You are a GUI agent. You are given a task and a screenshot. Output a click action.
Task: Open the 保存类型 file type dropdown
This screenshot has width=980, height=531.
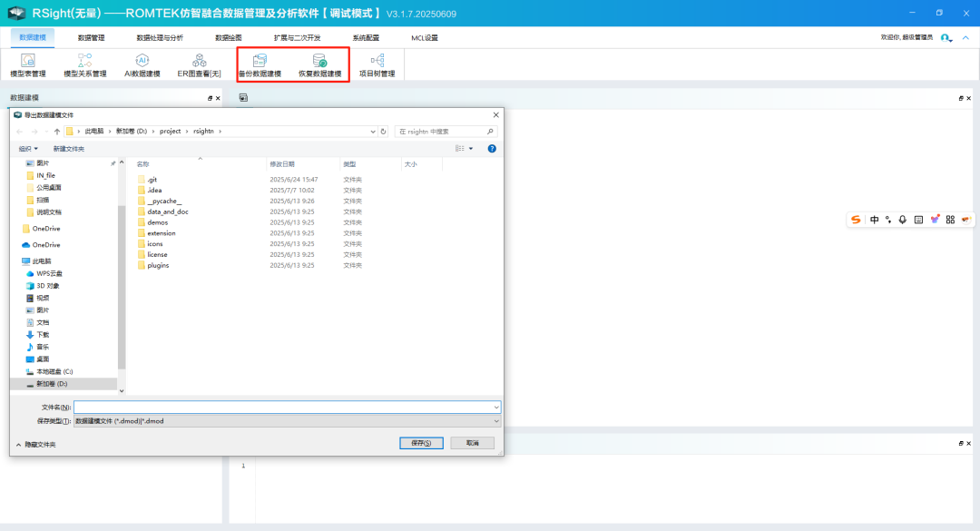tap(287, 421)
